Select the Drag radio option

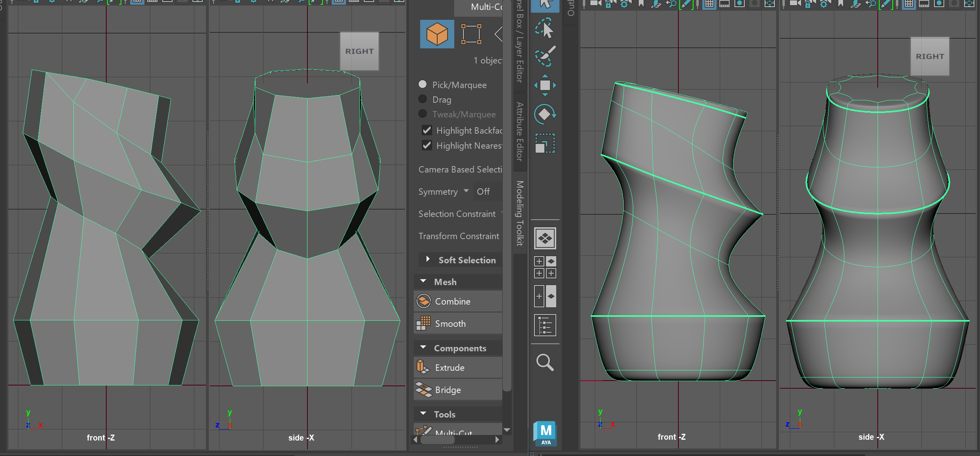(423, 99)
